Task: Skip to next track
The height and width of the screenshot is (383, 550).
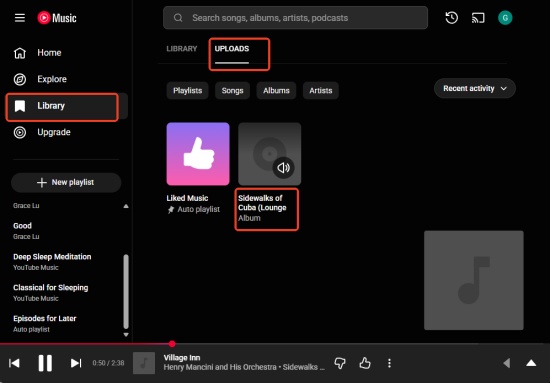Action: [x=76, y=363]
